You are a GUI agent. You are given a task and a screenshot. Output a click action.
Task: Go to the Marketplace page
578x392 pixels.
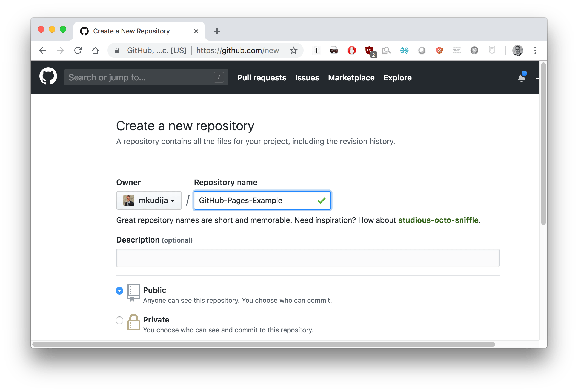coord(351,78)
